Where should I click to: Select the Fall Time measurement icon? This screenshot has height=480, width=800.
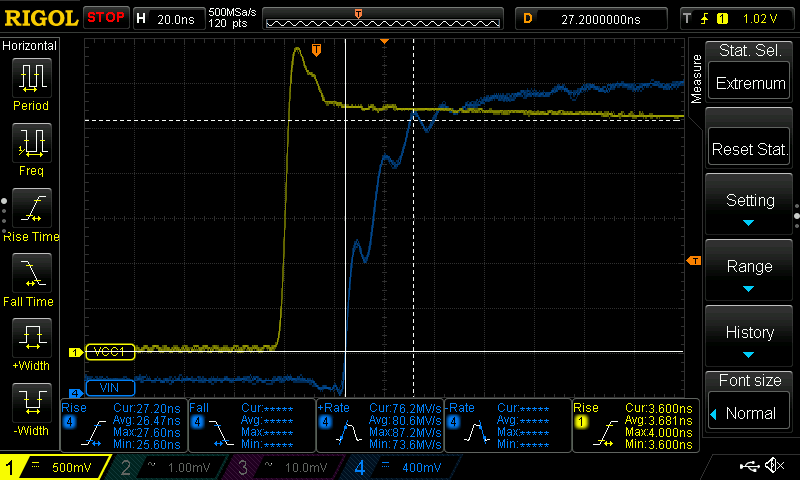point(32,273)
